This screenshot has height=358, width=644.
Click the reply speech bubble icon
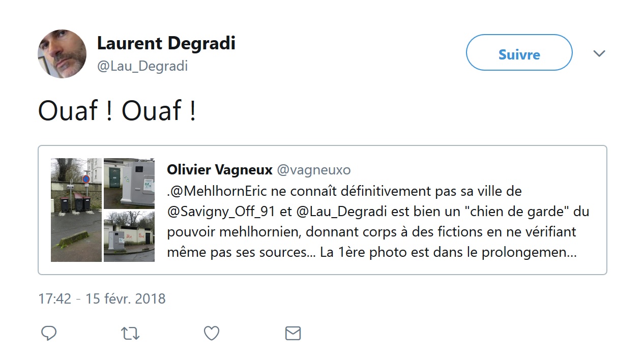(49, 333)
